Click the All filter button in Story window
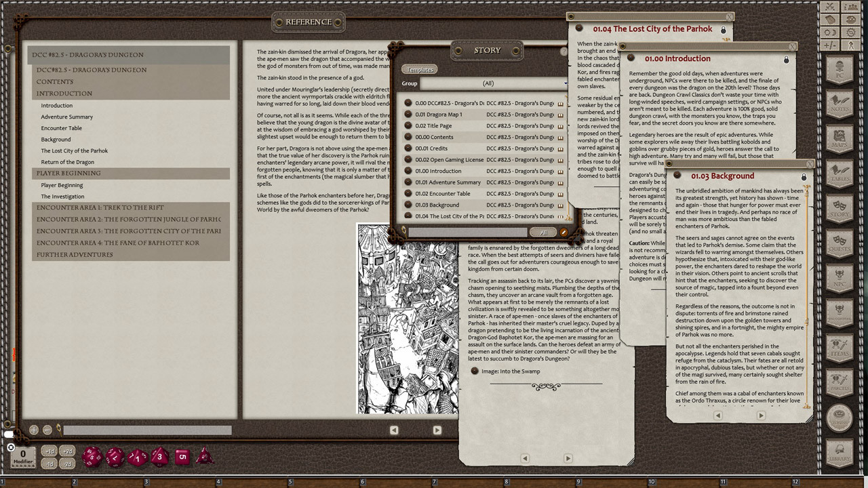 (x=543, y=232)
